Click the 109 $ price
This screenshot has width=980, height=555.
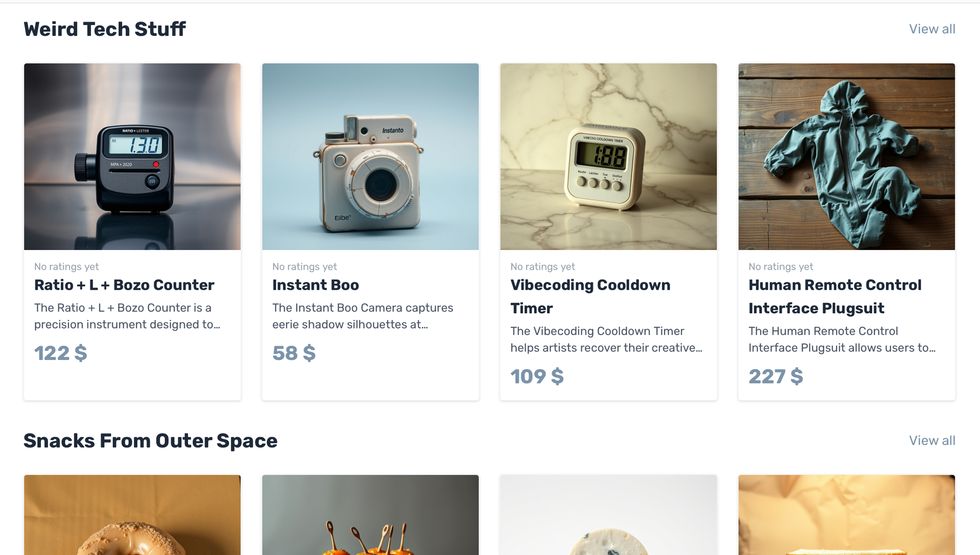click(x=537, y=377)
